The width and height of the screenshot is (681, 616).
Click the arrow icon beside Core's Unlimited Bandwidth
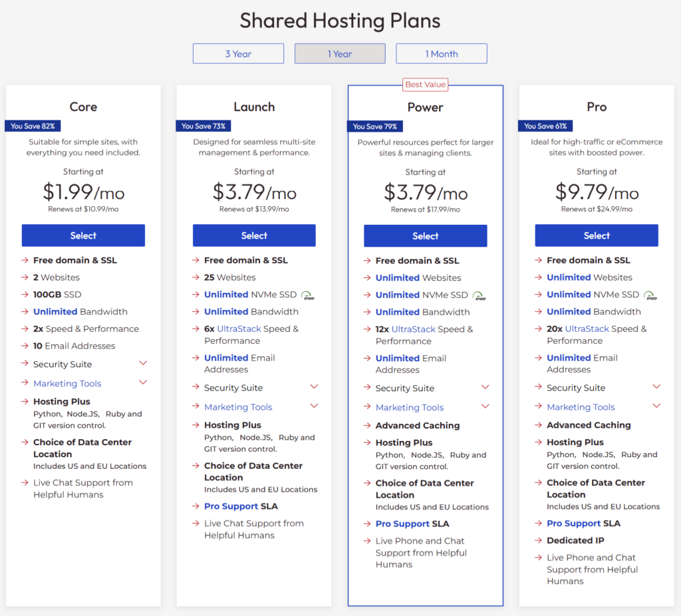click(25, 311)
